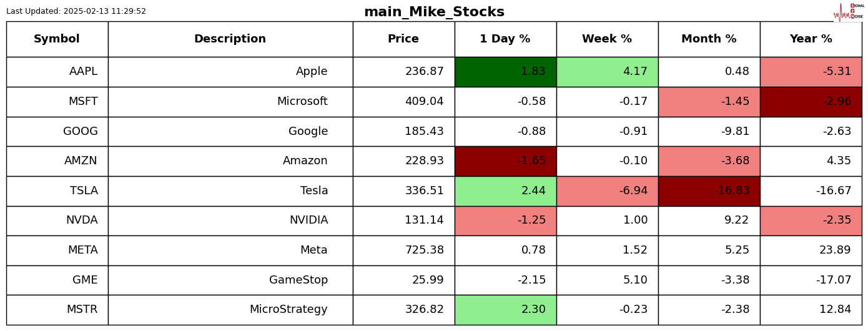Select the GameStop description cell
Image resolution: width=868 pixels, height=331 pixels.
[230, 280]
